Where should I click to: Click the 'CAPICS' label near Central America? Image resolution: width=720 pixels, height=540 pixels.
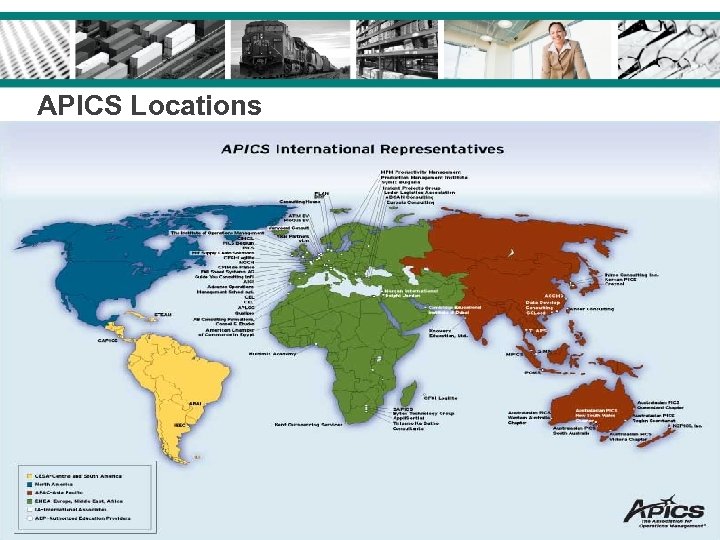coord(108,341)
